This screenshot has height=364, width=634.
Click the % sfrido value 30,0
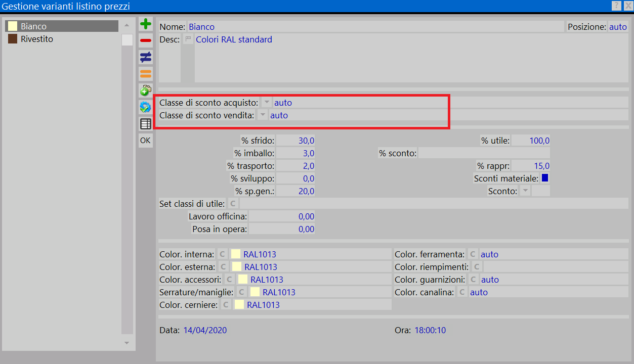pyautogui.click(x=295, y=141)
